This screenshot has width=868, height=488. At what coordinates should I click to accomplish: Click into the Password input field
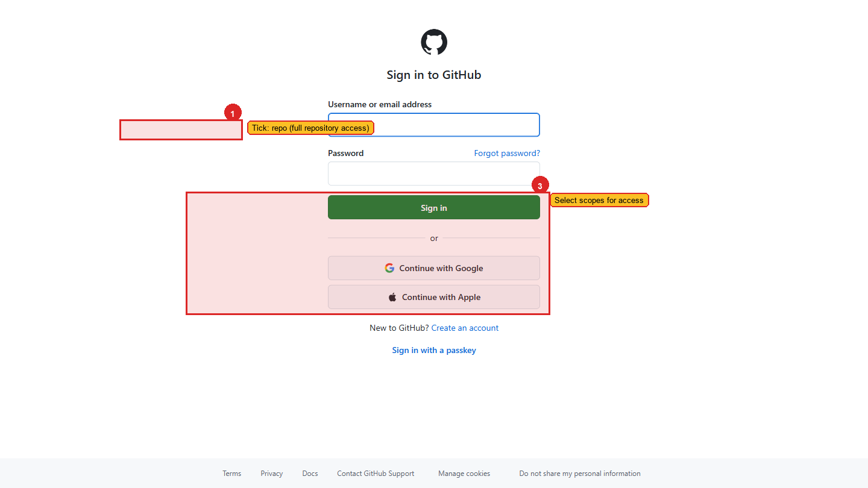[434, 174]
